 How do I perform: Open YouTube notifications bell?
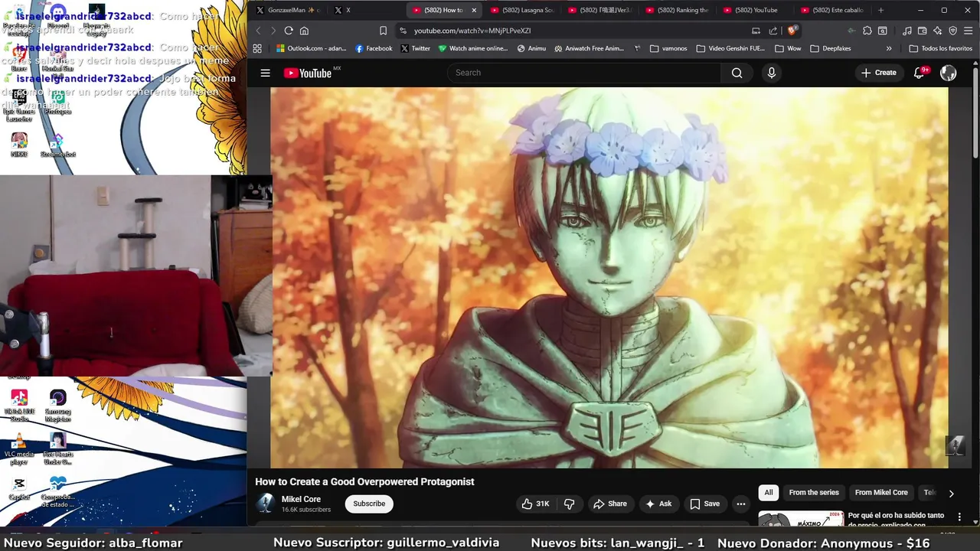click(x=920, y=73)
